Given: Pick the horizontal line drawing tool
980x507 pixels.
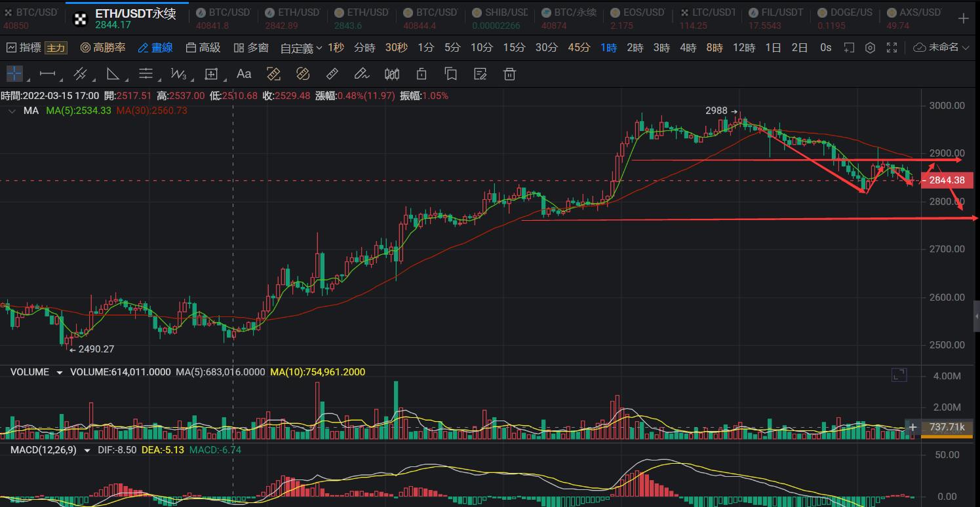Looking at the screenshot, I should [47, 73].
